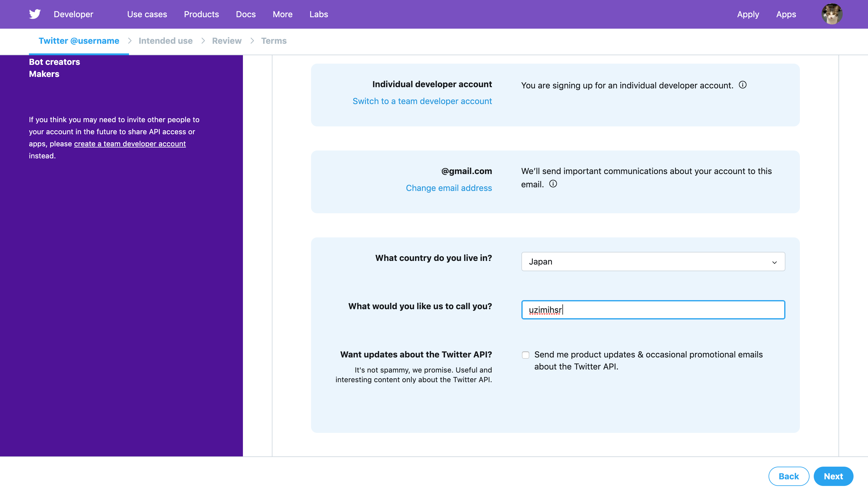Show info about individual developer account
The width and height of the screenshot is (868, 495).
click(x=743, y=85)
